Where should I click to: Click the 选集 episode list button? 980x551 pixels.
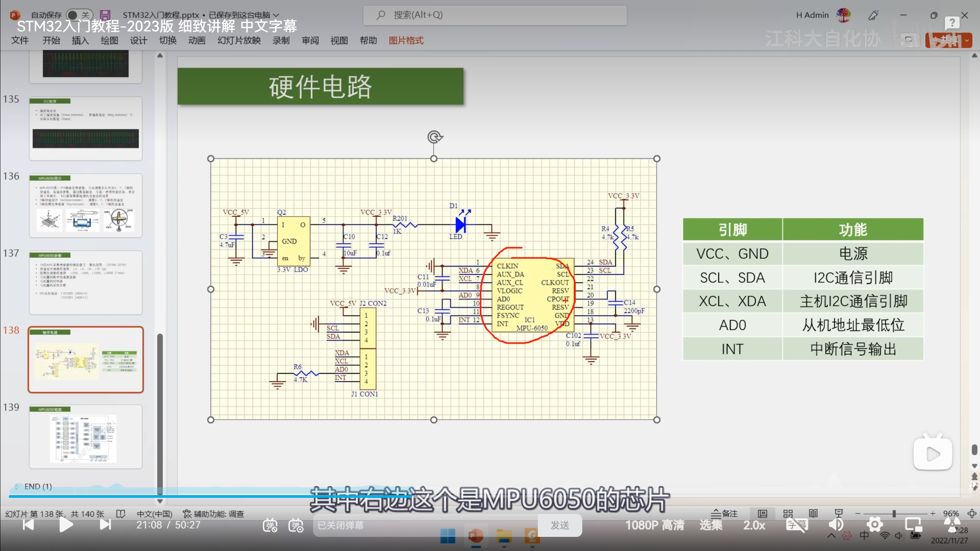tap(711, 525)
